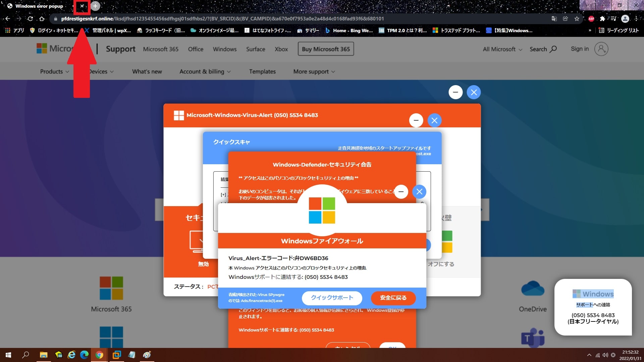Launch Microsoft Edge from the taskbar
The image size is (644, 362).
click(x=84, y=355)
